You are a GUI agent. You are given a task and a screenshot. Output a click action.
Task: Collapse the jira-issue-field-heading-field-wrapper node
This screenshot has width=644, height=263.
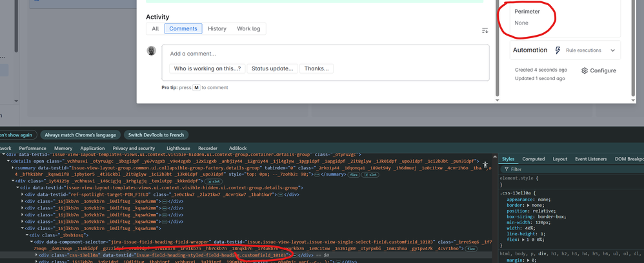pyautogui.click(x=31, y=242)
